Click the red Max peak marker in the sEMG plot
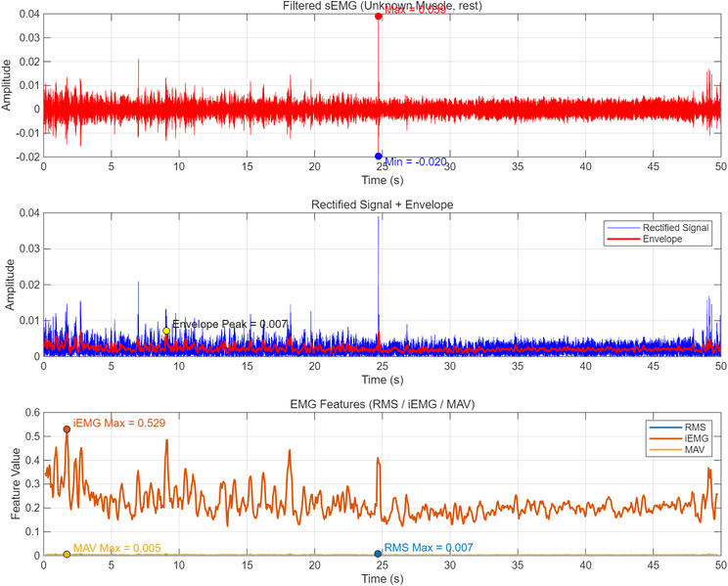This screenshot has width=728, height=586. (x=379, y=17)
